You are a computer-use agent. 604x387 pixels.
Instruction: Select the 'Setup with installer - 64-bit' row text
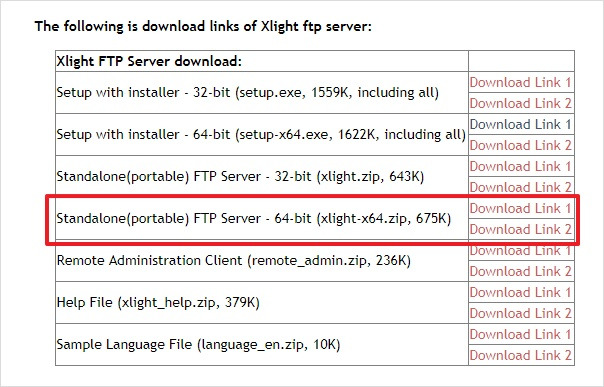click(x=261, y=135)
